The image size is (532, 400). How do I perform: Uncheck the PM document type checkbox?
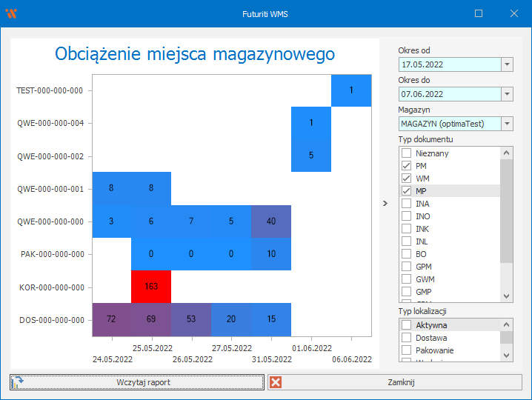[406, 166]
